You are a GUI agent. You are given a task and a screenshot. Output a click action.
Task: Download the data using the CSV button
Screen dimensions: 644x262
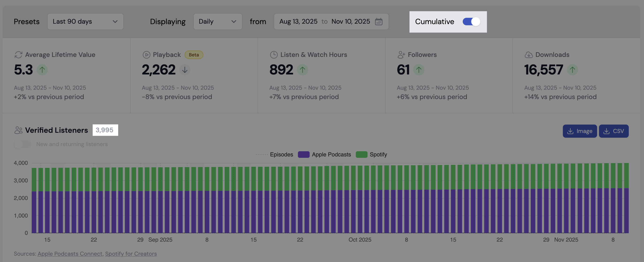[x=614, y=131]
